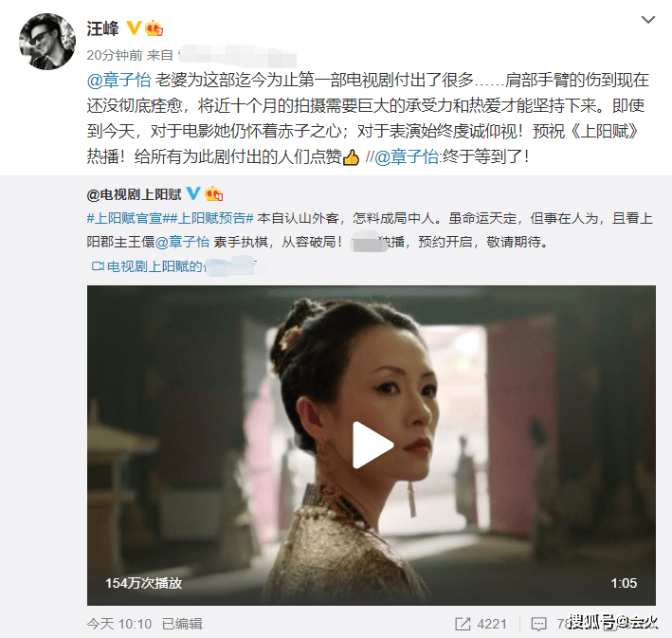This screenshot has height=638, width=672.
Task: Open the second @章子怡 mention after slashes
Action: coord(407,157)
